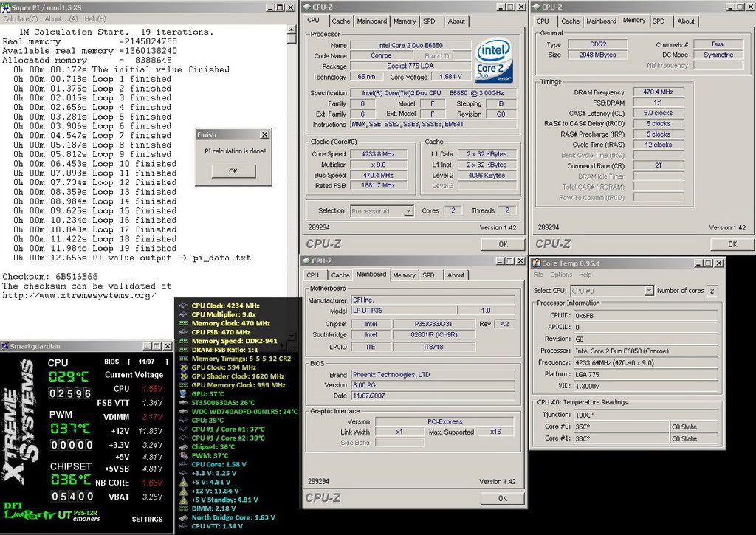Image resolution: width=756 pixels, height=535 pixels.
Task: Click the icon beside CPU Clock: 4234 MHz
Action: tap(183, 306)
